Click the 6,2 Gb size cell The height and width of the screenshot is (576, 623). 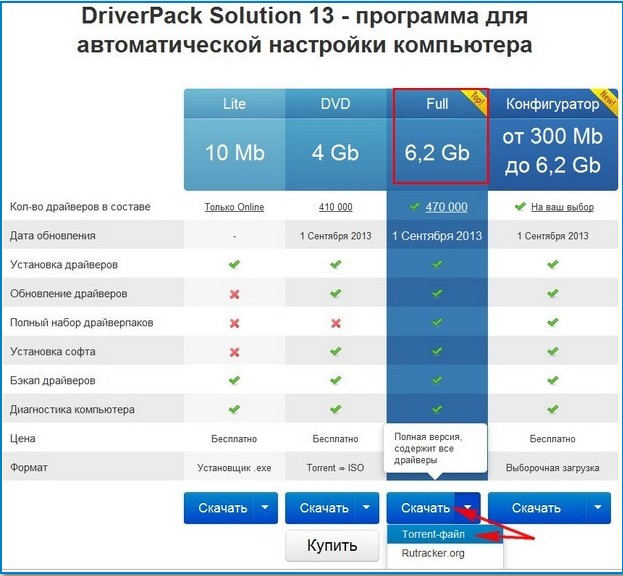point(437,153)
